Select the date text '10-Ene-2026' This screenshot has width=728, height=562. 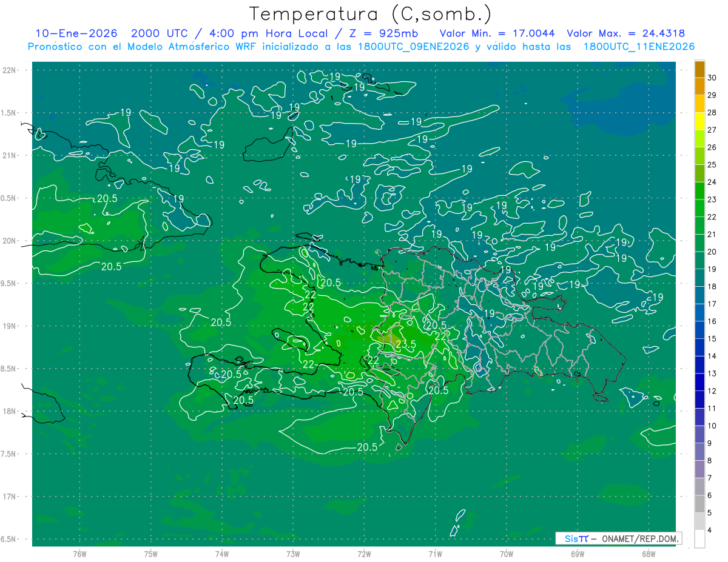(76, 33)
